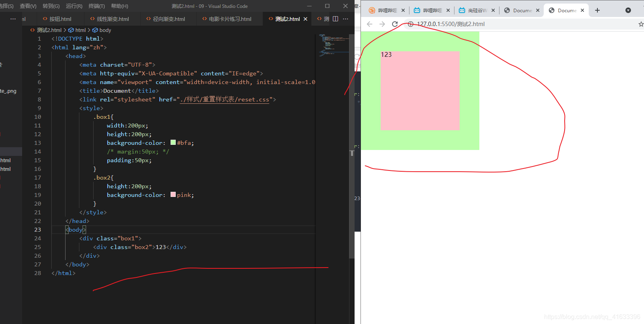Click the #bfa color swatch on line 13

173,142
